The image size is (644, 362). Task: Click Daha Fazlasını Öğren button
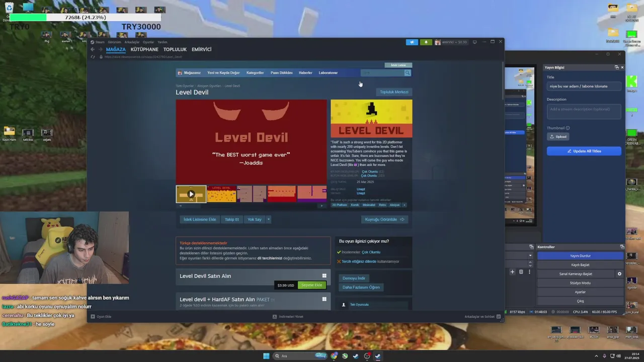[x=361, y=287]
